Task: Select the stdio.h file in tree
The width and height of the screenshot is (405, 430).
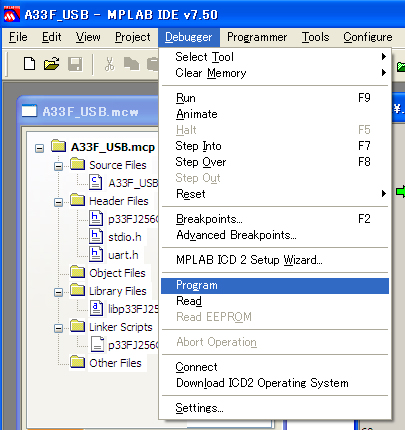Action: tap(125, 237)
